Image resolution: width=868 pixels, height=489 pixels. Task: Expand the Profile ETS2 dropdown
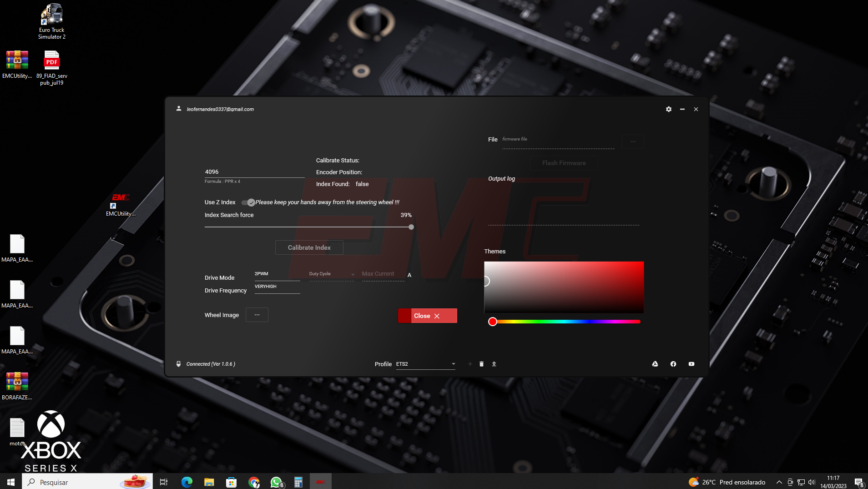426,364
